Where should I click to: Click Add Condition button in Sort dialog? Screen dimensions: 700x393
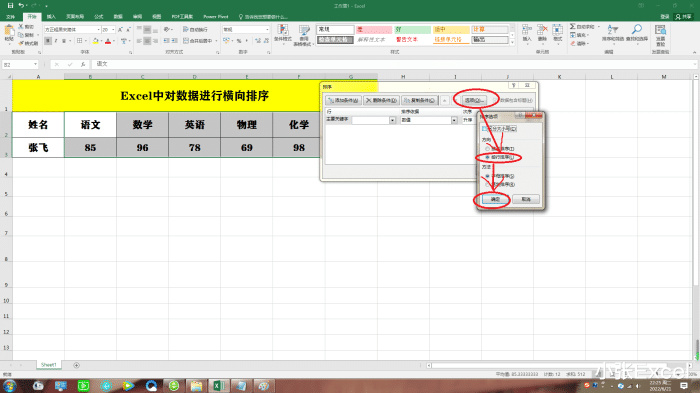click(x=343, y=100)
